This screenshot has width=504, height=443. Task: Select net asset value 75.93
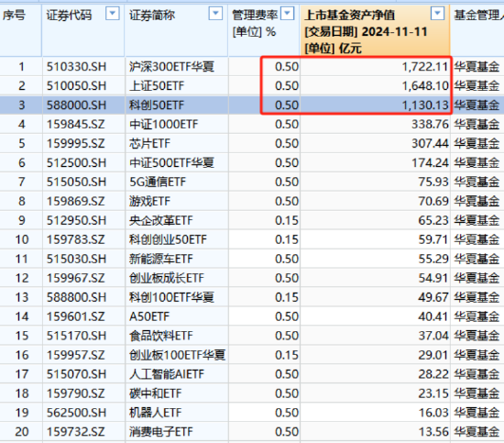[433, 183]
